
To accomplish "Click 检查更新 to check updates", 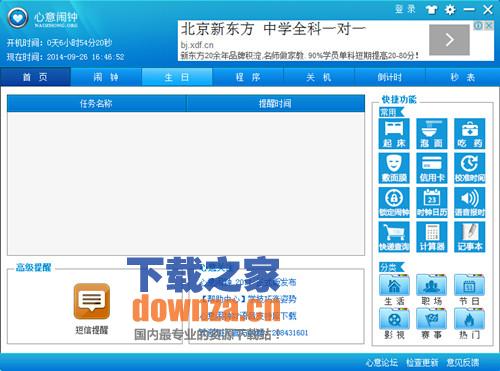I will (x=422, y=362).
